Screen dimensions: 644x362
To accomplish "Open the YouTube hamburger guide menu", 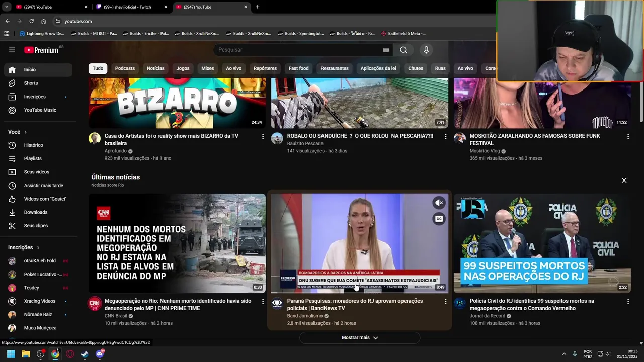I will tap(12, 50).
